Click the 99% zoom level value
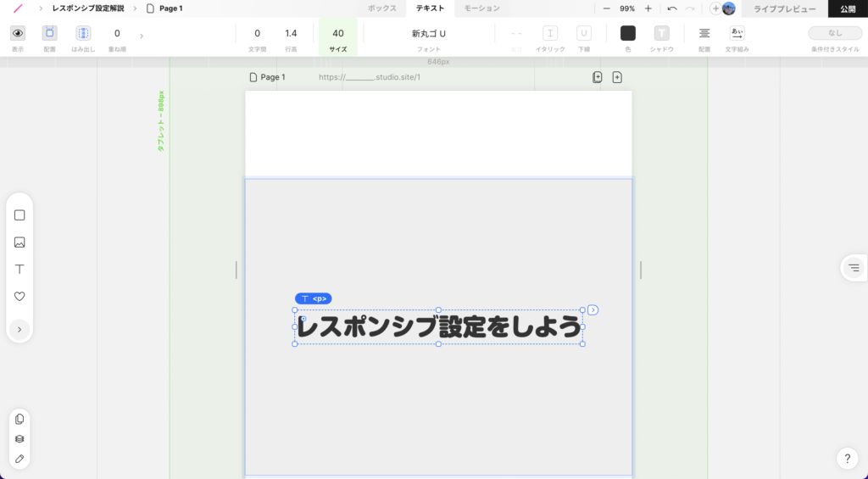Image resolution: width=868 pixels, height=479 pixels. pyautogui.click(x=627, y=8)
